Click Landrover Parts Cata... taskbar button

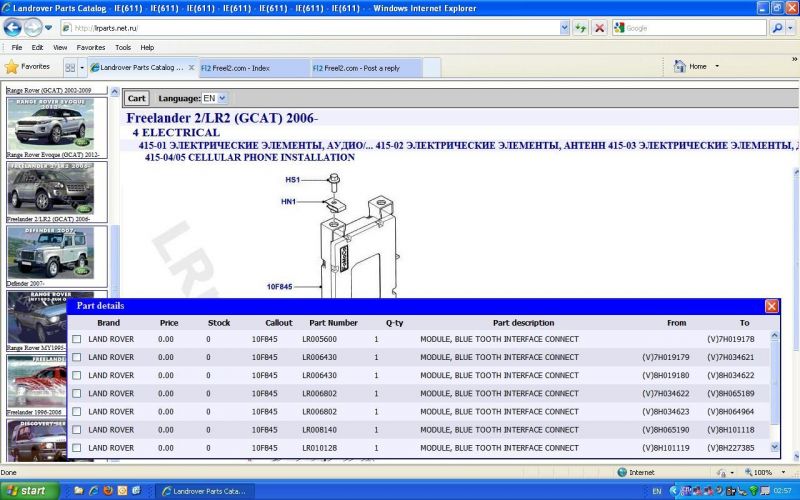pyautogui.click(x=205, y=491)
